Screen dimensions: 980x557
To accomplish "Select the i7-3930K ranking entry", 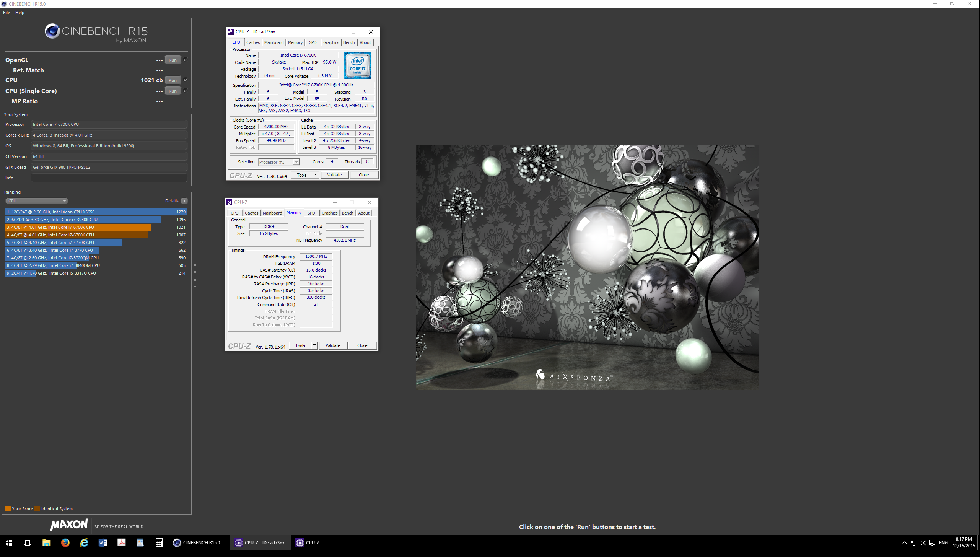I will click(x=96, y=220).
